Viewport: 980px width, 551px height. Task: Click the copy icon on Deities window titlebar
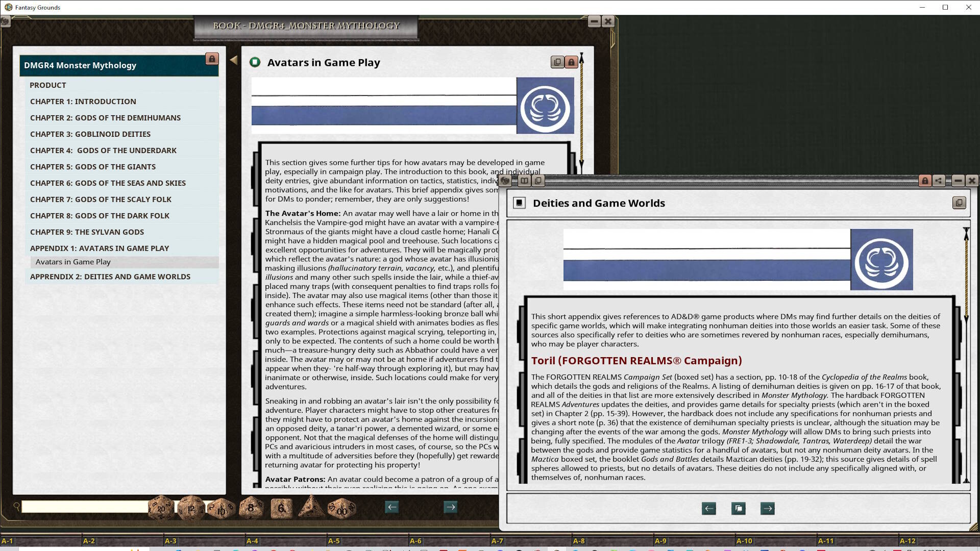tap(538, 181)
